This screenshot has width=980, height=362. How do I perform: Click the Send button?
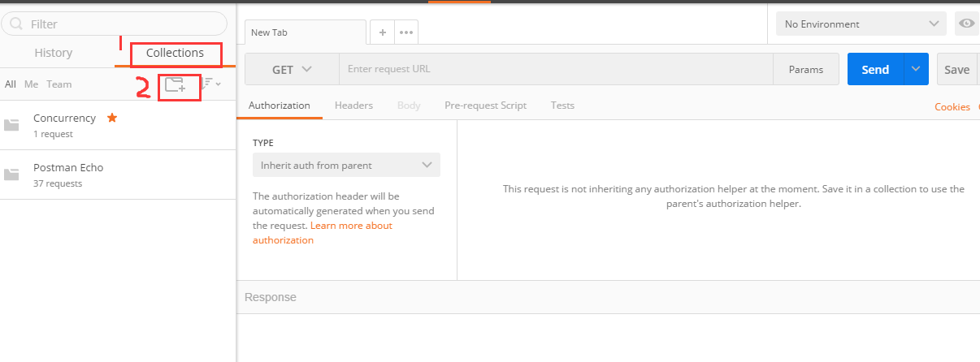point(875,70)
